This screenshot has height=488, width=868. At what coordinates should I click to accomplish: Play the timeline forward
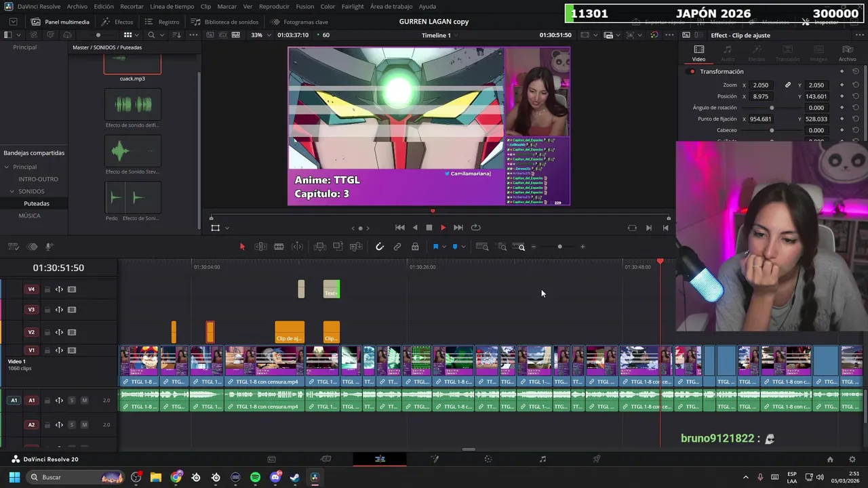click(x=443, y=228)
